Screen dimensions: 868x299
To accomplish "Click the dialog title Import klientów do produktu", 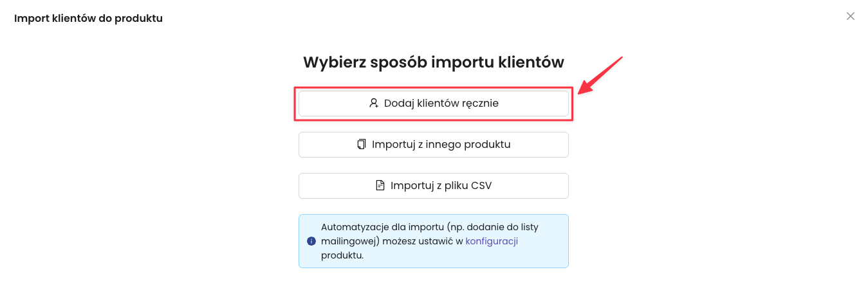I will pyautogui.click(x=88, y=19).
